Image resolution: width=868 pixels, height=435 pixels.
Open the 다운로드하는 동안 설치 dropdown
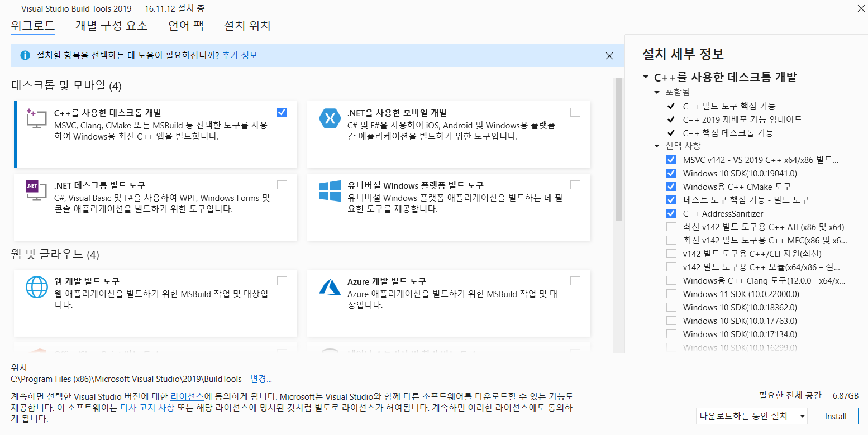pyautogui.click(x=752, y=416)
